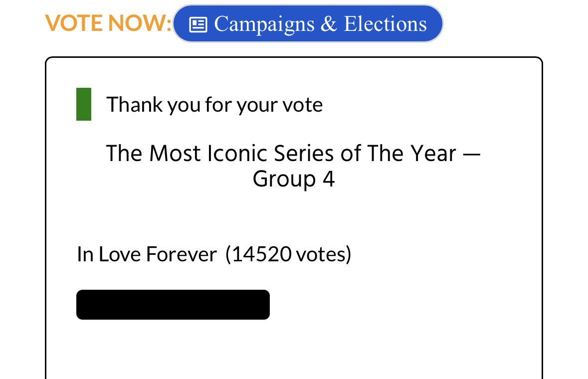Click the Most Iconic Series poll title
The width and height of the screenshot is (588, 379).
[x=293, y=166]
